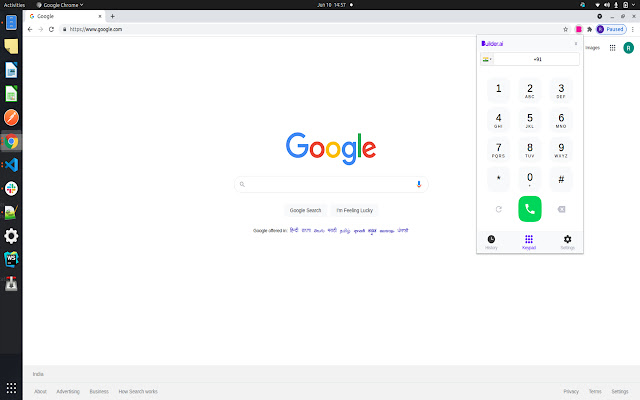Image resolution: width=640 pixels, height=400 pixels.
Task: Tap the 3 DEF keypad button
Action: point(561,90)
